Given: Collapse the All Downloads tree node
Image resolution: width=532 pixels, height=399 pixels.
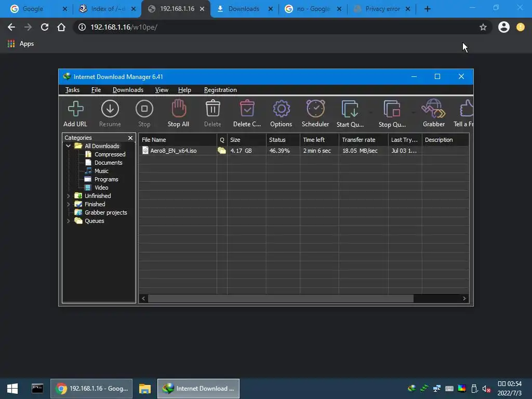Looking at the screenshot, I should point(68,146).
